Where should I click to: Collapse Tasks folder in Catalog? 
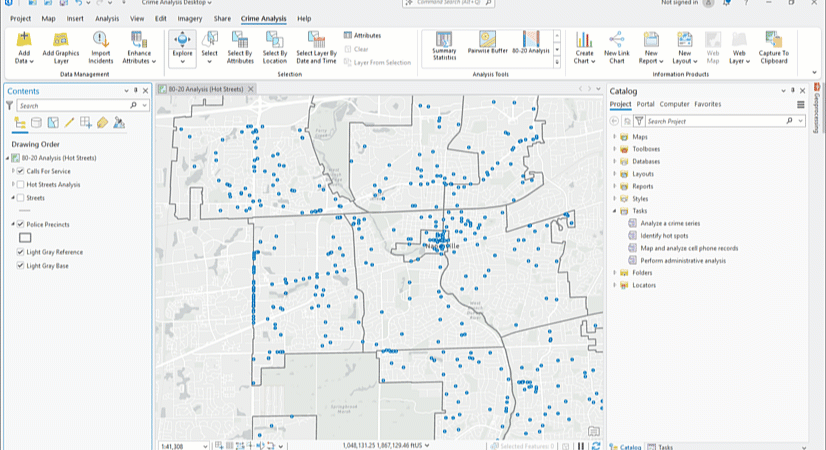[614, 211]
